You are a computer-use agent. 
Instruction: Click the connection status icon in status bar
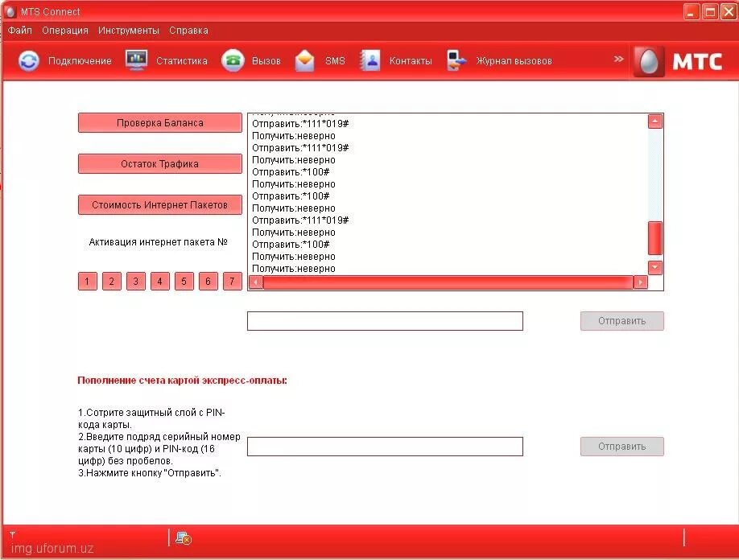coord(183,537)
